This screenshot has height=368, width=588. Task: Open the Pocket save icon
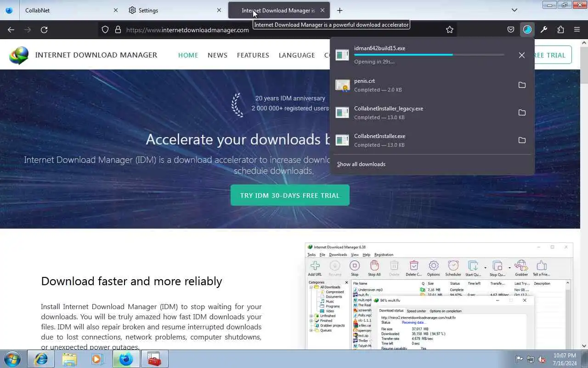point(511,30)
